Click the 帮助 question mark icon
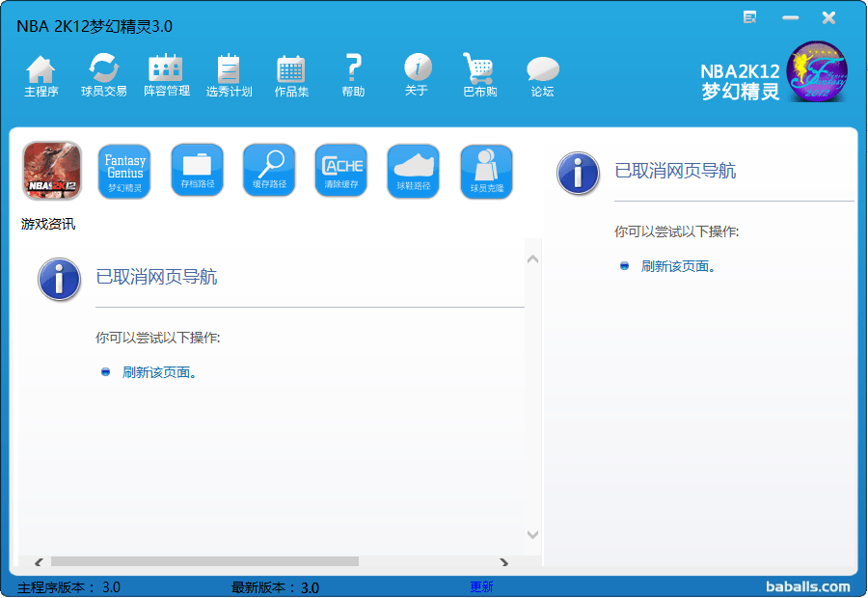Viewport: 868px width, 598px height. point(353,75)
